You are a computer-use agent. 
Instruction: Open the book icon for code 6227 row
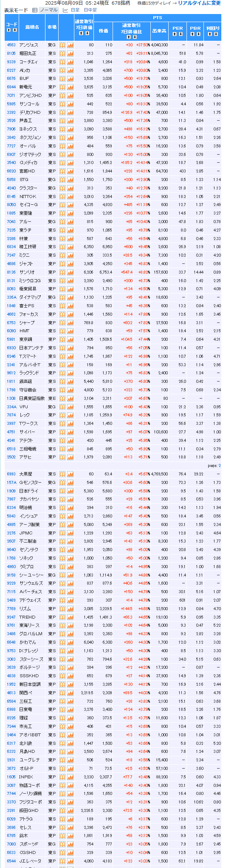click(x=62, y=70)
